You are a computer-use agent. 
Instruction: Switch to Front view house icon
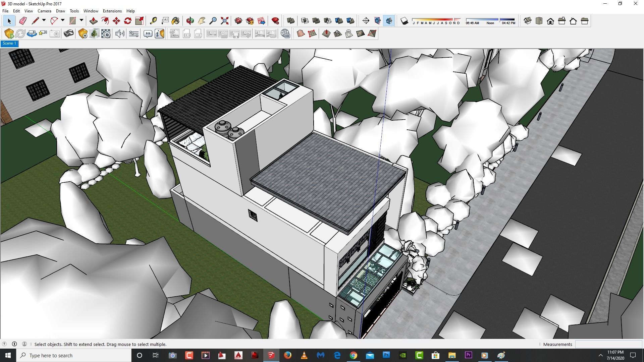pos(550,21)
